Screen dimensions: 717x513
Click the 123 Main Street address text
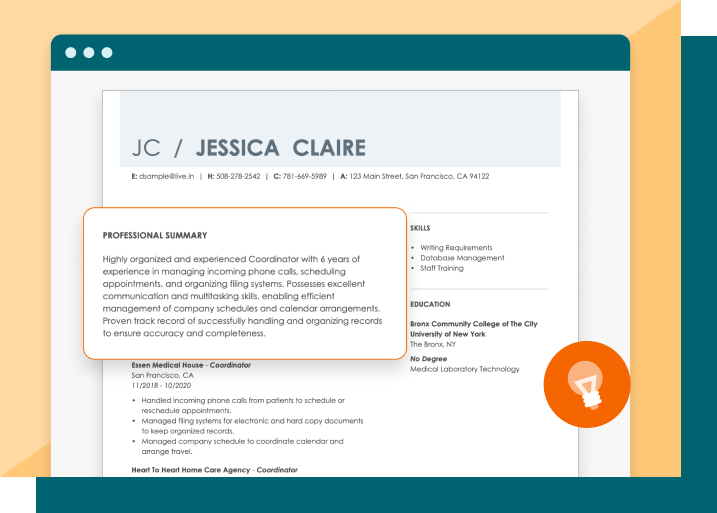(x=419, y=176)
